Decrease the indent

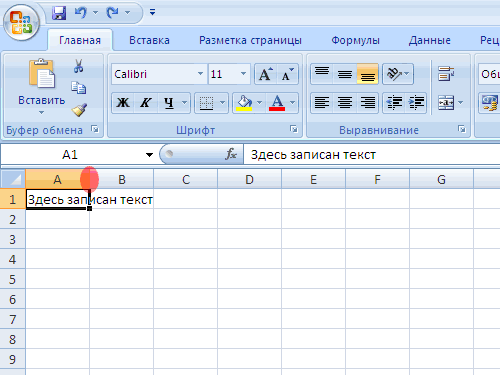coord(394,103)
